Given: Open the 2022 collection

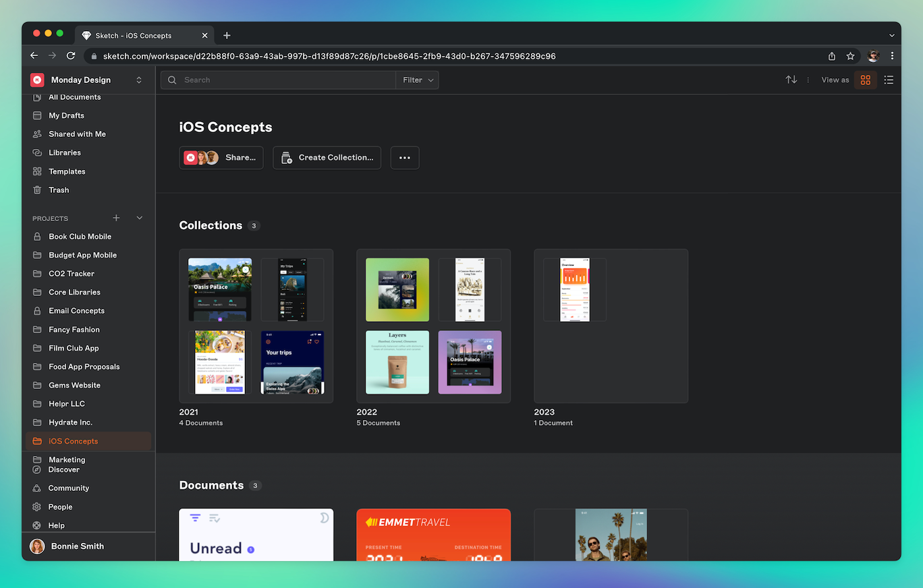Looking at the screenshot, I should click(x=433, y=326).
